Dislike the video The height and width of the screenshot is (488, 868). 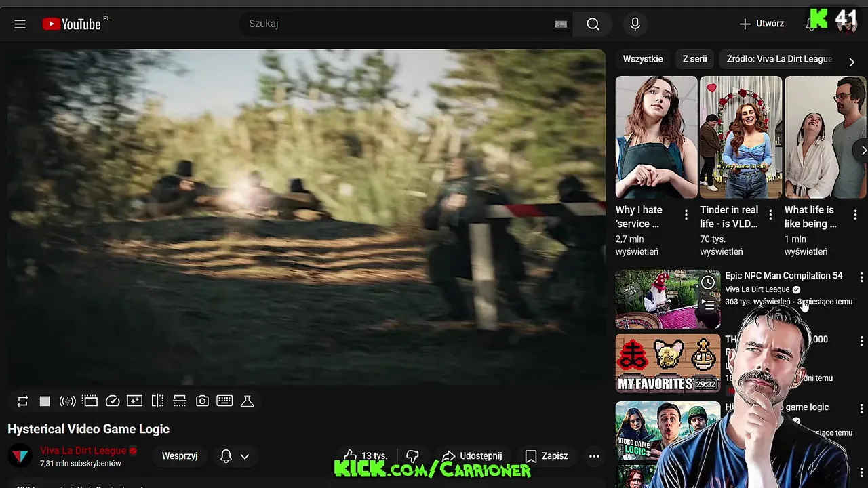pyautogui.click(x=412, y=456)
